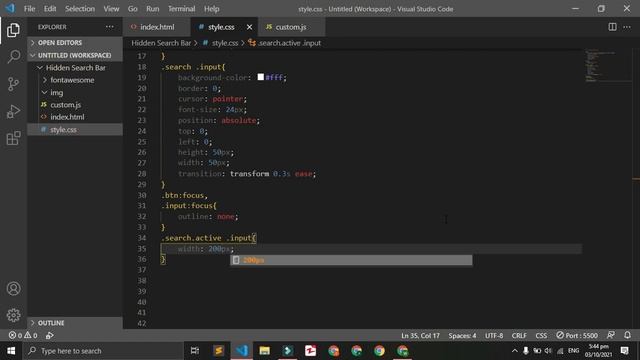Click the Type here to search box
The image size is (640, 360).
(102, 351)
